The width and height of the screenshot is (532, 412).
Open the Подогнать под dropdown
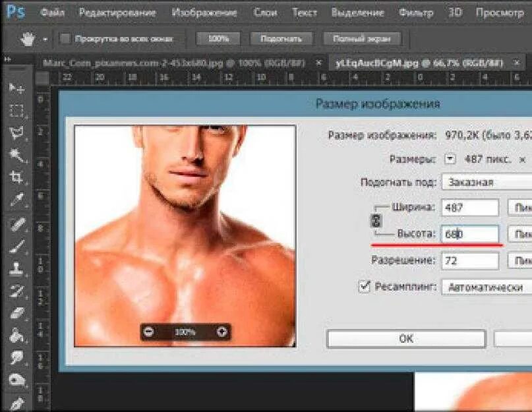tap(487, 182)
